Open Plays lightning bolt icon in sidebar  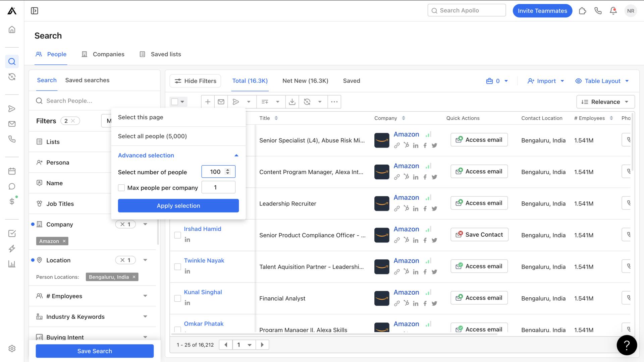[12, 249]
